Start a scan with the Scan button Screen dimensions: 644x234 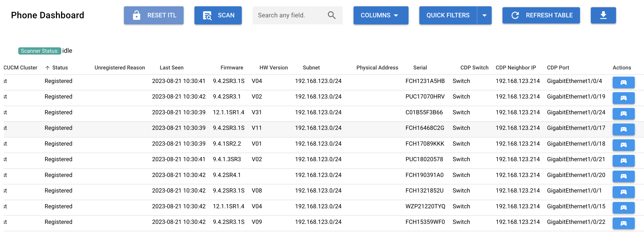[218, 15]
